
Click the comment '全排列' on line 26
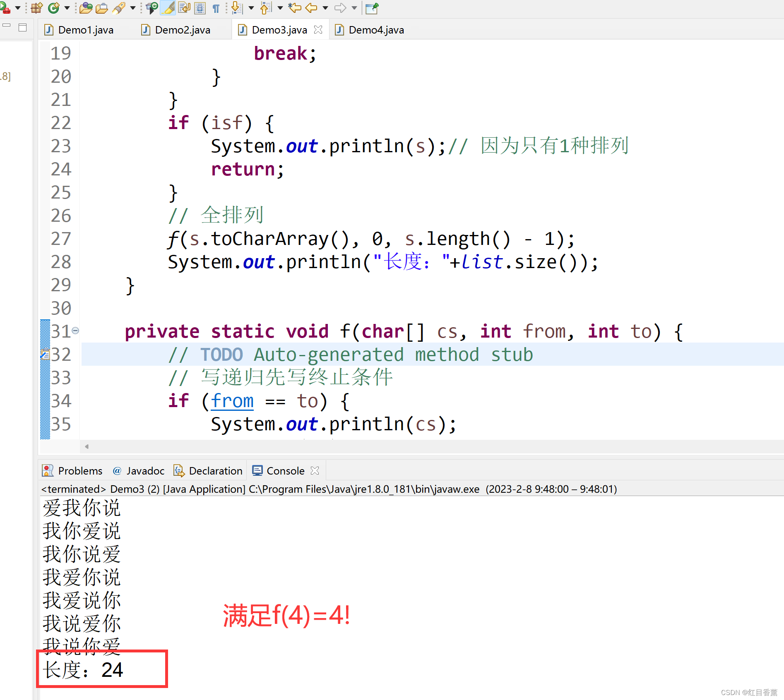point(232,215)
